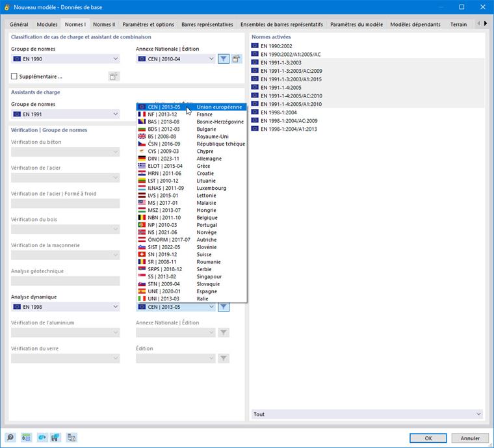Select NBN | 2011-10 Belgique option
This screenshot has height=448, width=494.
192,217
